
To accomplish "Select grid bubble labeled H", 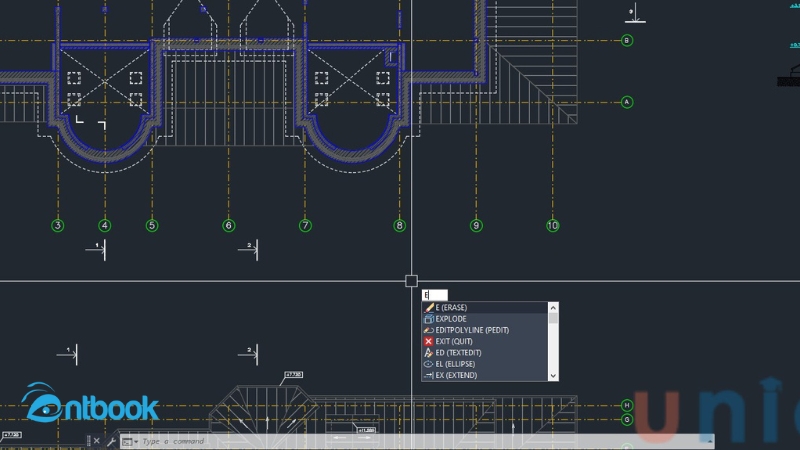I will (x=627, y=406).
